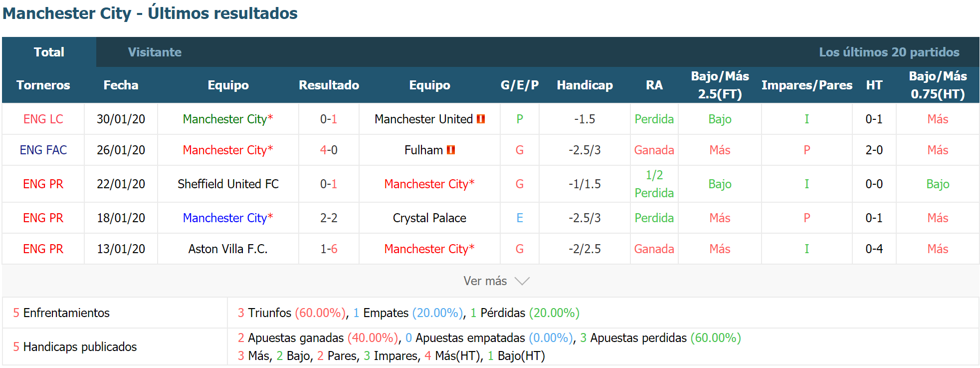Click the Resultado column header
980x368 pixels.
(329, 85)
